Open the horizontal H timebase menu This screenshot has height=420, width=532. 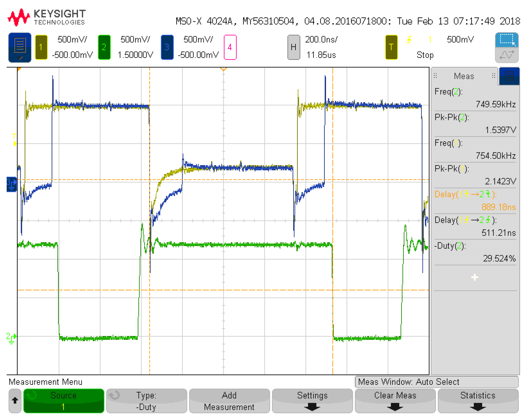click(x=293, y=47)
